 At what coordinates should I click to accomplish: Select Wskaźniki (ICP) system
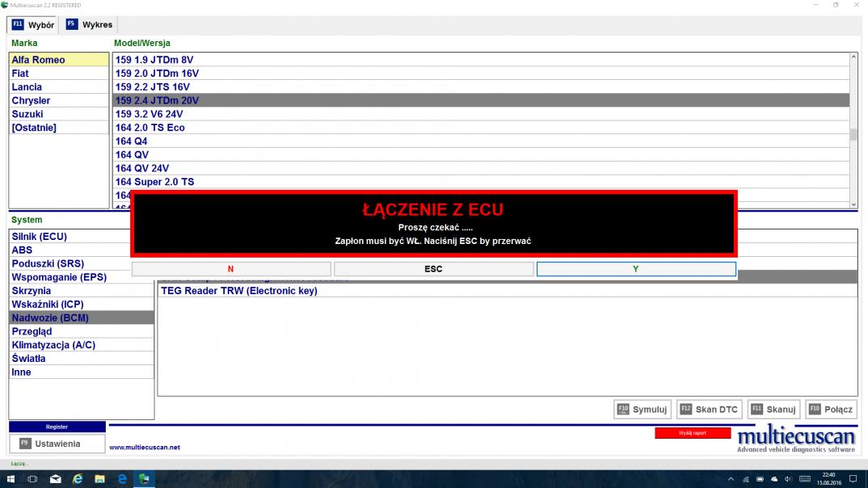[82, 305]
